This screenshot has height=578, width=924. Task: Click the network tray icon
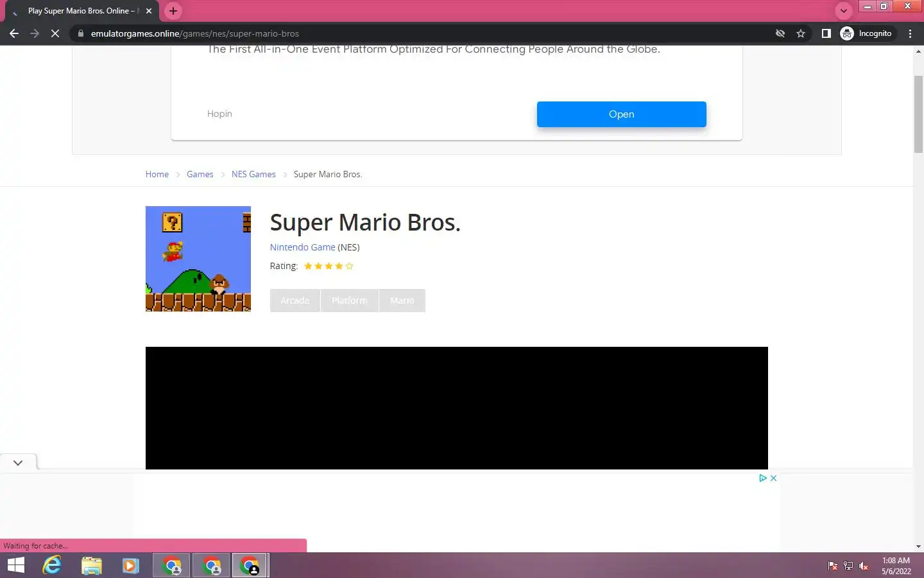point(848,566)
